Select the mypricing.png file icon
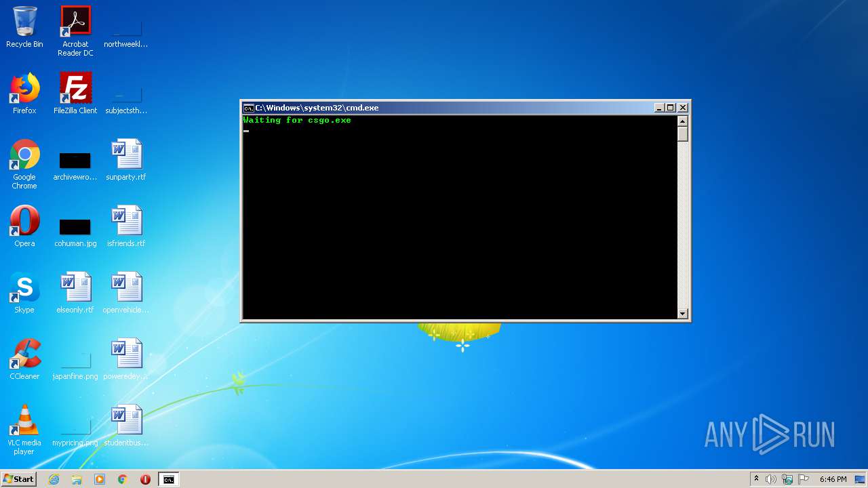 point(75,431)
